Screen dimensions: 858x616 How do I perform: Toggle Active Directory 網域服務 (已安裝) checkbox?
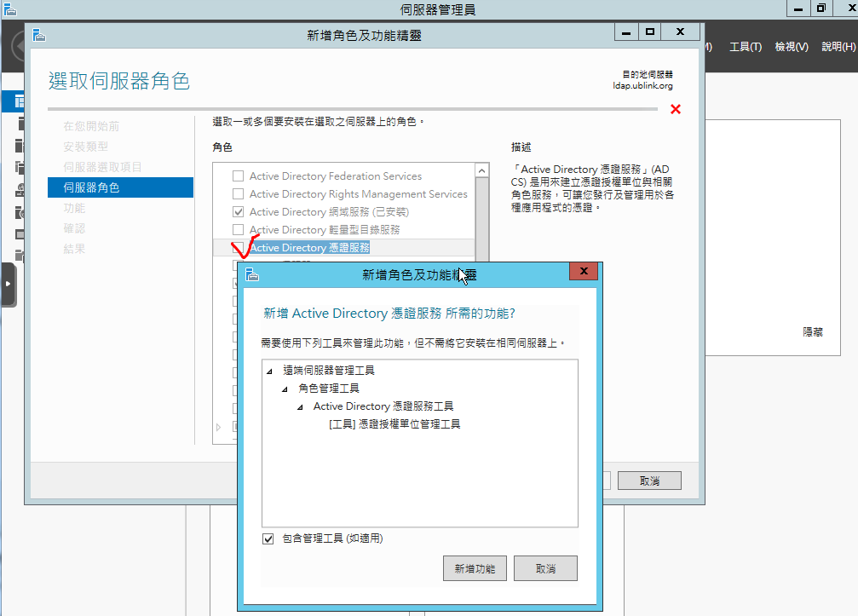tap(238, 211)
